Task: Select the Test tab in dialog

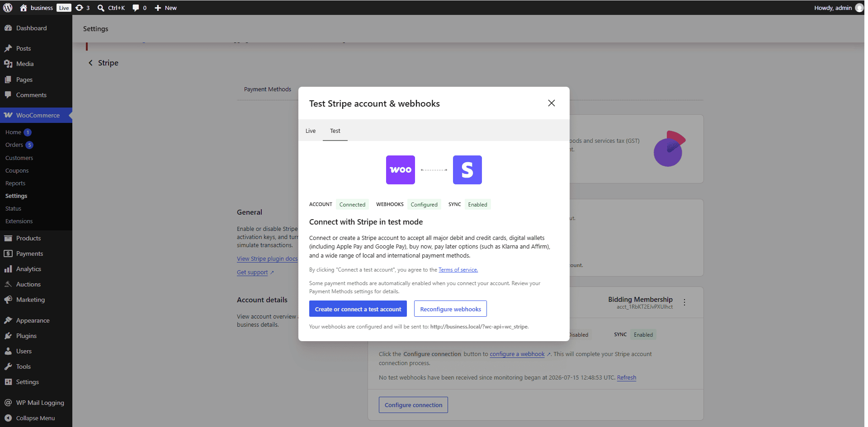Action: 335,131
